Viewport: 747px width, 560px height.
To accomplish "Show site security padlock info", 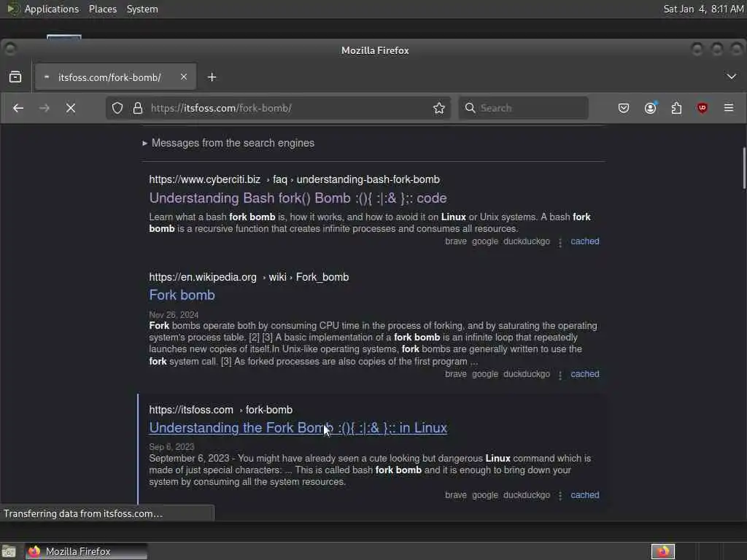I will point(138,108).
